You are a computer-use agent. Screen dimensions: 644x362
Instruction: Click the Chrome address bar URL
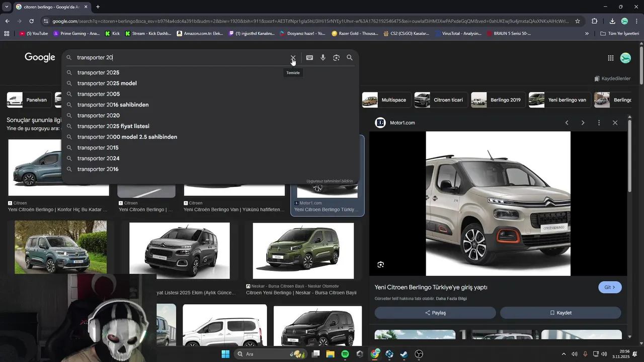(311, 21)
